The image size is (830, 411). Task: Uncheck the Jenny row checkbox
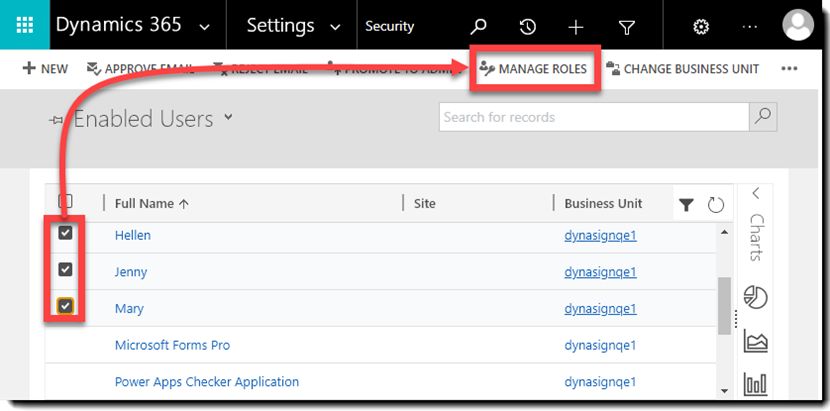click(65, 270)
